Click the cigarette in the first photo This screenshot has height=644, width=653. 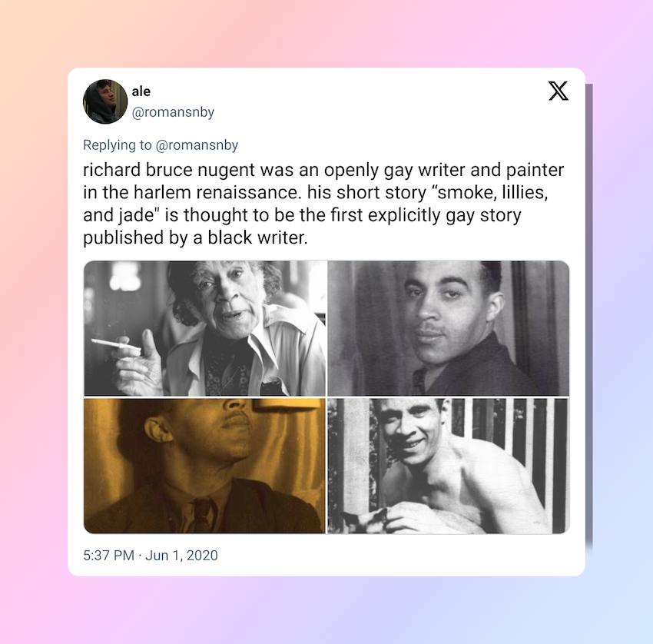point(115,344)
